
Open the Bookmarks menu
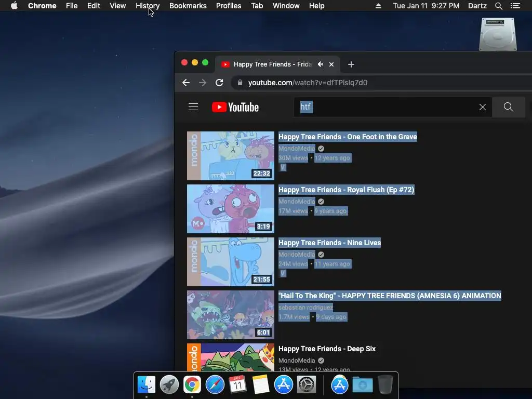coord(188,6)
